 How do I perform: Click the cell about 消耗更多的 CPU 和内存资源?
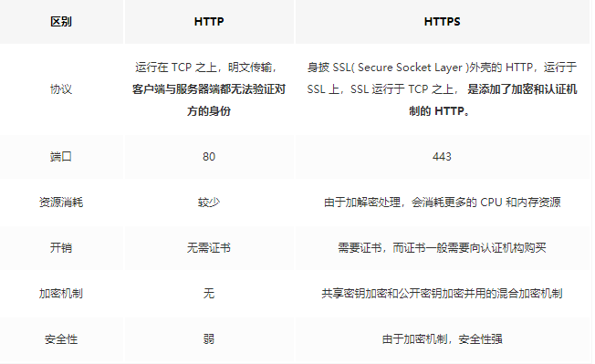coord(442,203)
